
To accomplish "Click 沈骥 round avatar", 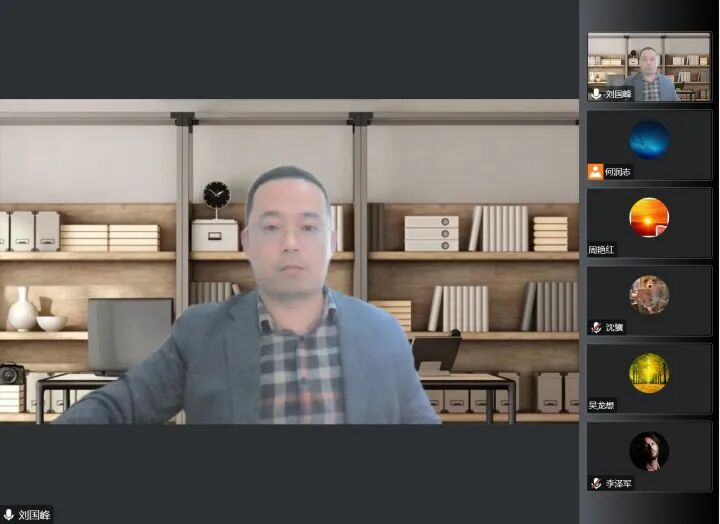I will (649, 295).
